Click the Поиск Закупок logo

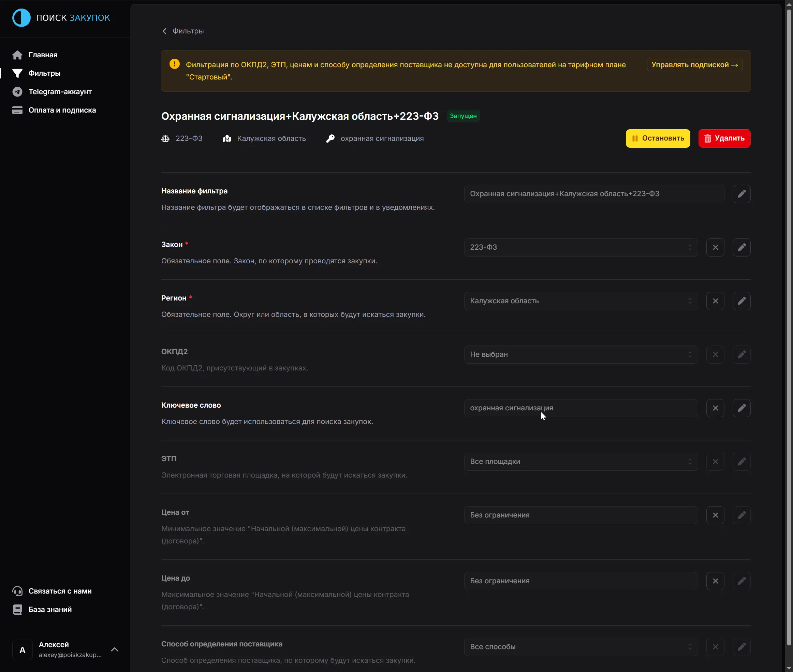[61, 18]
